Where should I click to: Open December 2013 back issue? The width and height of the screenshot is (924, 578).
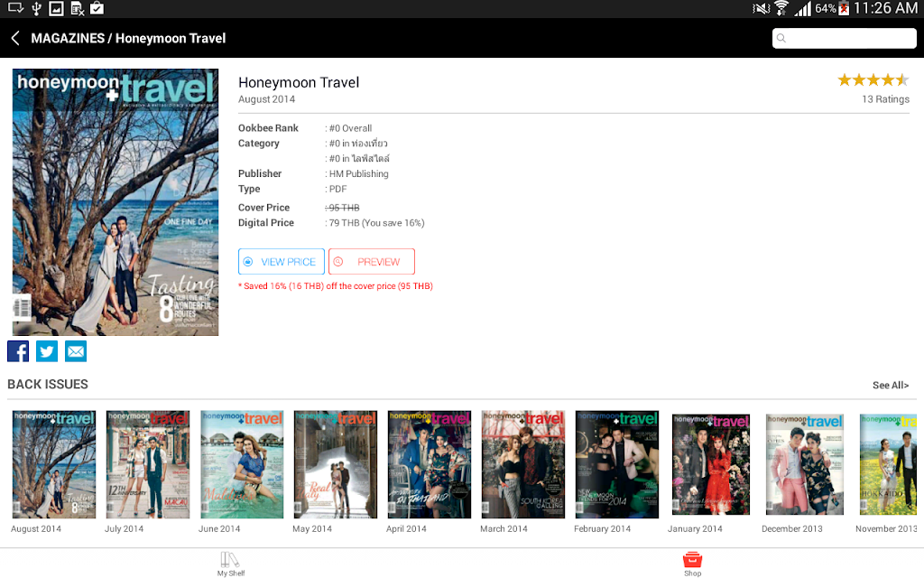coord(804,465)
